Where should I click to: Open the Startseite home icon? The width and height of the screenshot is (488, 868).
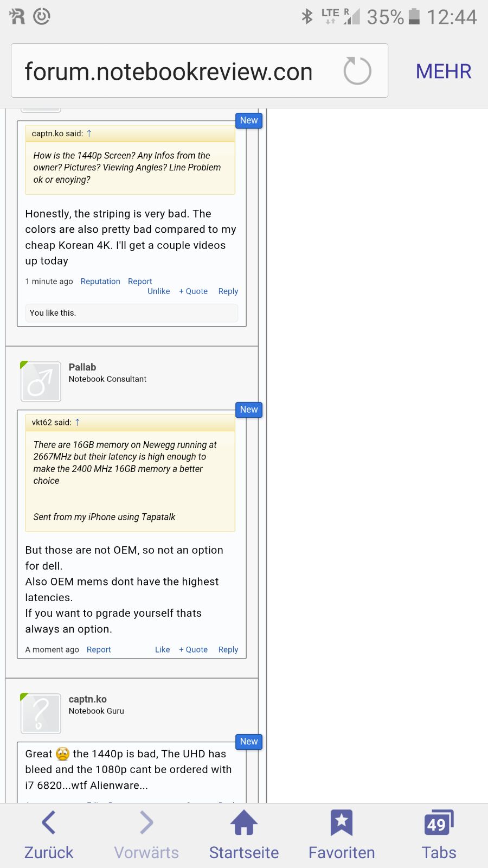click(244, 822)
